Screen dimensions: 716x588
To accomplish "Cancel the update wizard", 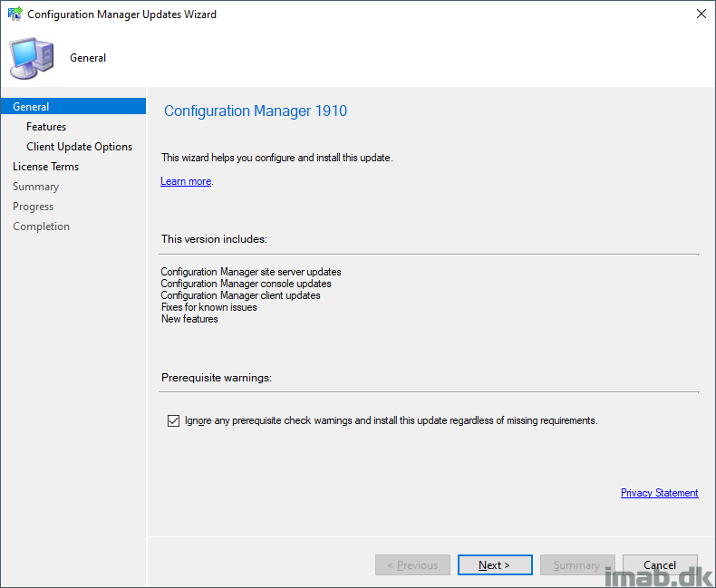I will 660,564.
